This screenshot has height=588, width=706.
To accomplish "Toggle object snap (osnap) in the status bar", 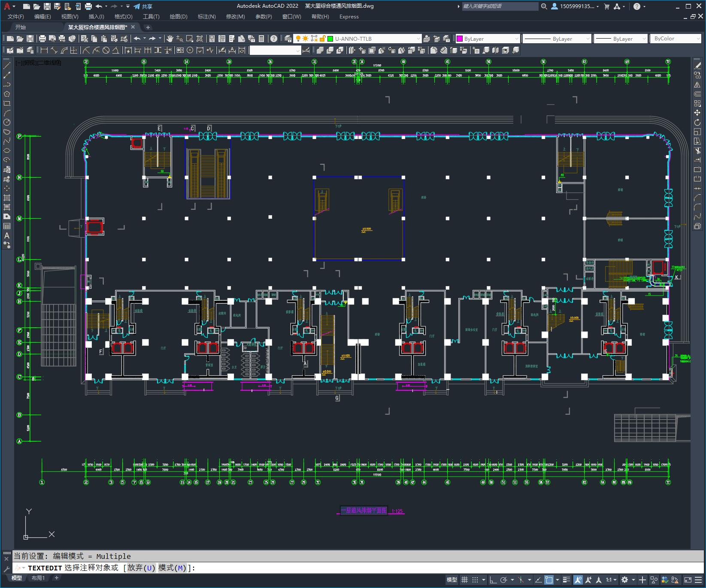I will pos(549,580).
